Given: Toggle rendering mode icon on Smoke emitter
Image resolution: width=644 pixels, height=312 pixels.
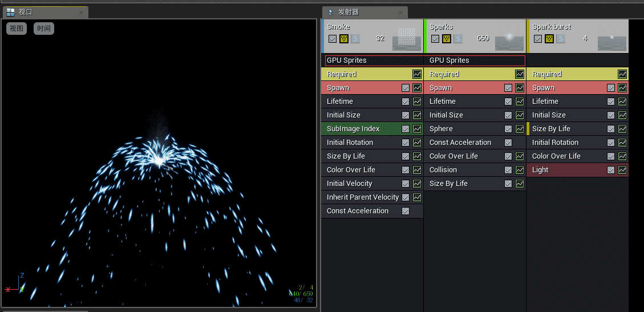Looking at the screenshot, I should tap(344, 39).
